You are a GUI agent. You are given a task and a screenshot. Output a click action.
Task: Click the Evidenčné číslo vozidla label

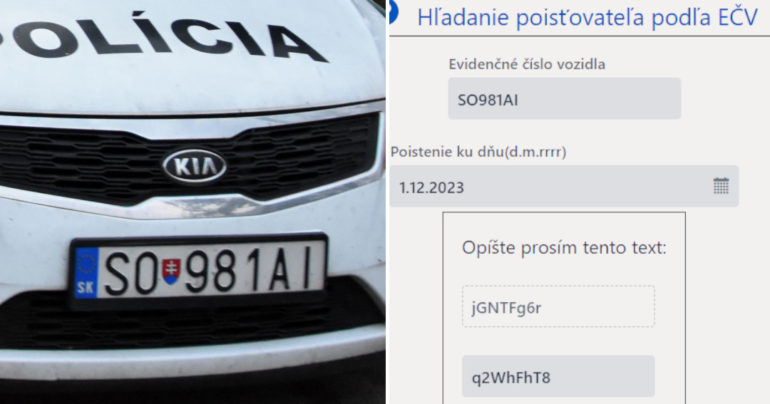tap(527, 64)
